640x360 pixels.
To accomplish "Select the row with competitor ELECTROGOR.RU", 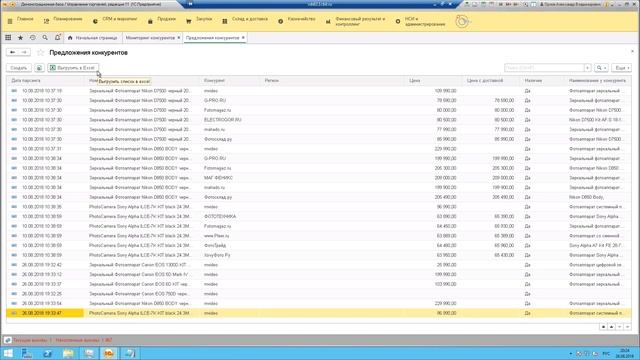I will point(319,120).
